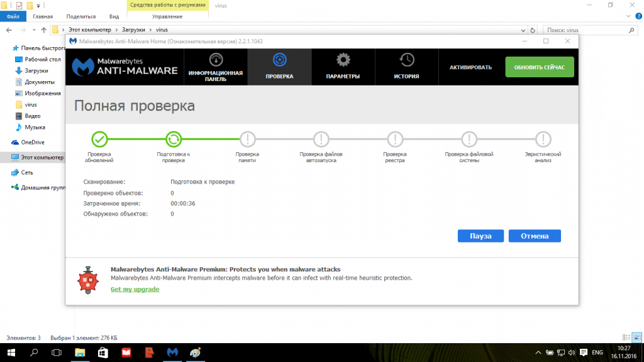Show hidden system tray icons
Image resolution: width=644 pixels, height=362 pixels.
(x=538, y=353)
